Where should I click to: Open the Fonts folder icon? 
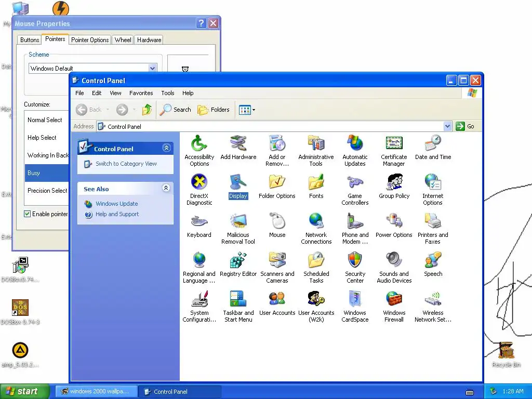(x=316, y=187)
